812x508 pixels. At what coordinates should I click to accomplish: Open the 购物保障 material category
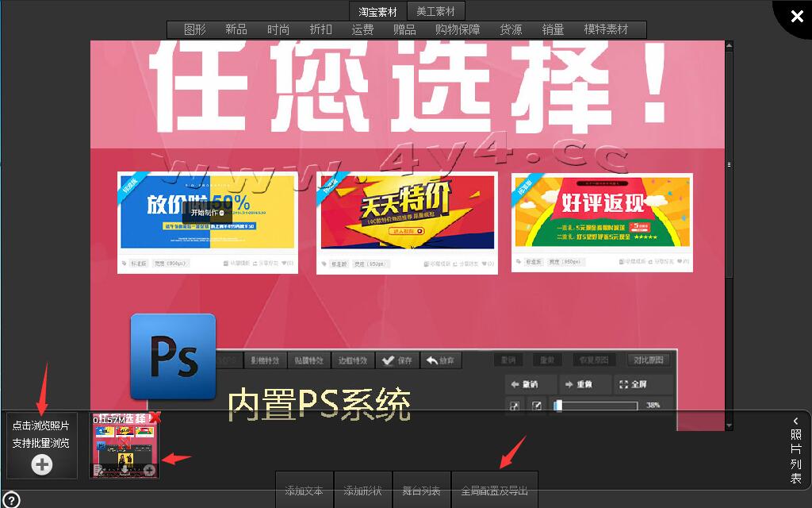pos(458,29)
